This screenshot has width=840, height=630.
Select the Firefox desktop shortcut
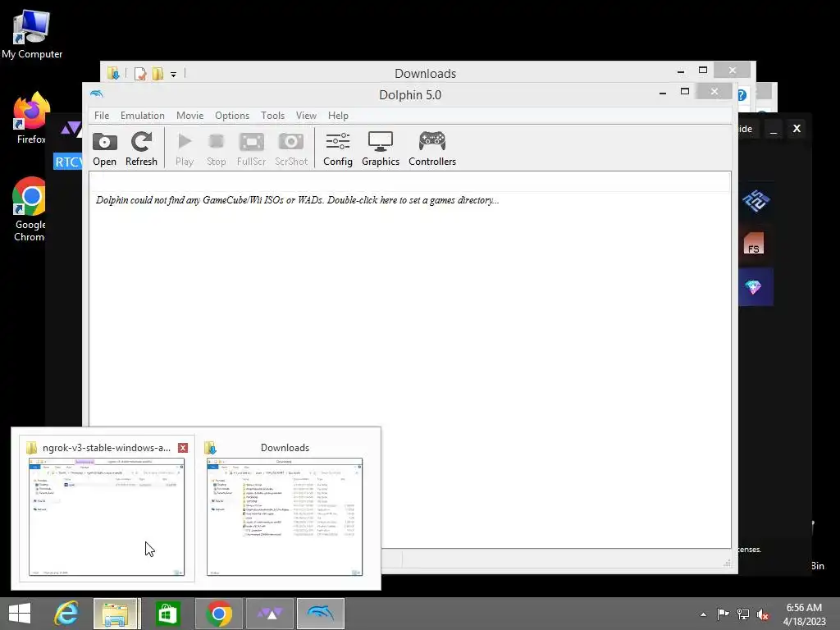click(30, 118)
